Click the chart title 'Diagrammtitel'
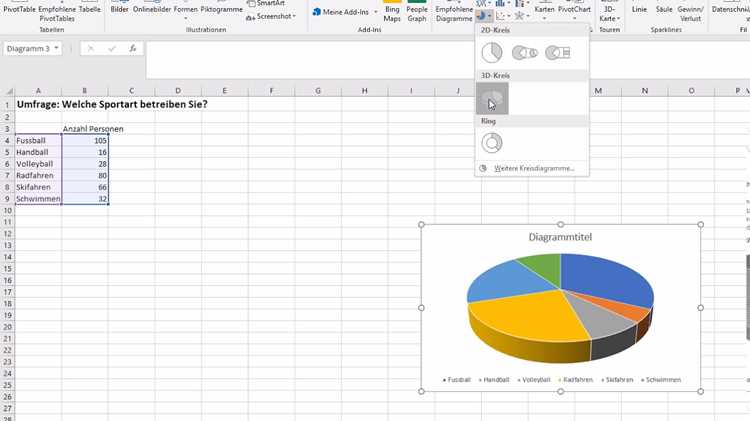 (x=560, y=237)
